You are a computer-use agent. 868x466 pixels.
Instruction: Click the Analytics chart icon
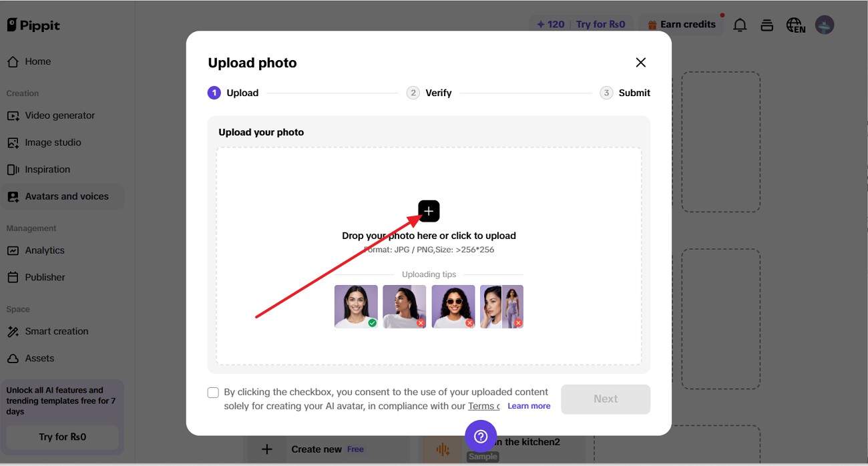coord(13,250)
